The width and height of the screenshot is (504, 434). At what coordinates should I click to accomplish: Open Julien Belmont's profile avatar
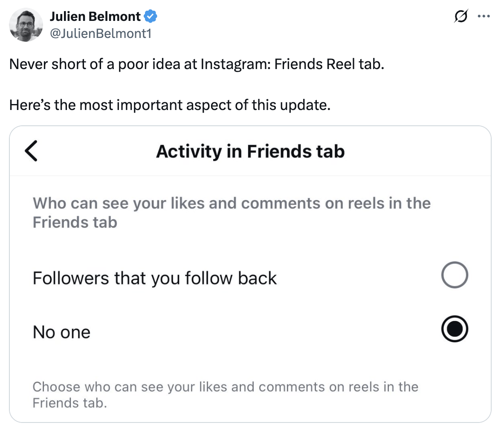[26, 25]
